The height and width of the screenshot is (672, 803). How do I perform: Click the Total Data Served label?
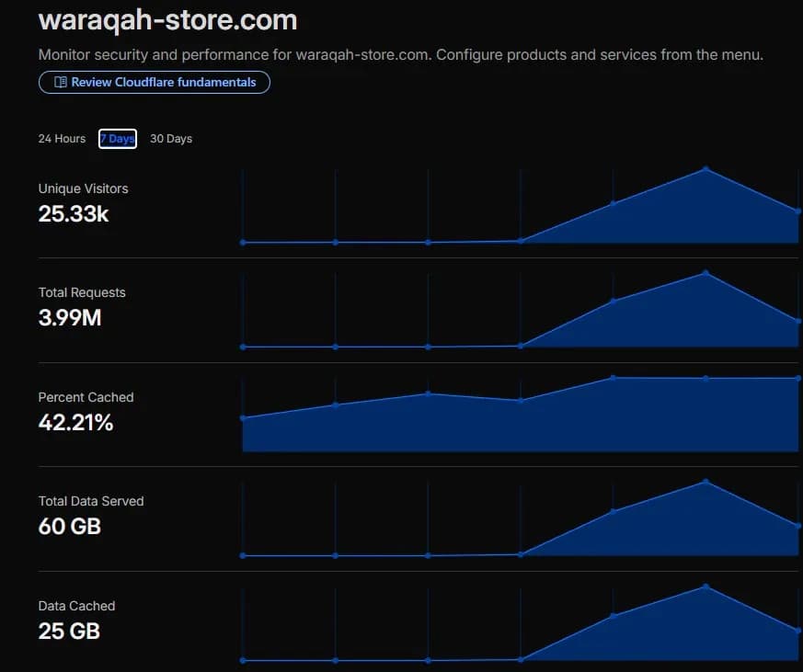point(91,501)
